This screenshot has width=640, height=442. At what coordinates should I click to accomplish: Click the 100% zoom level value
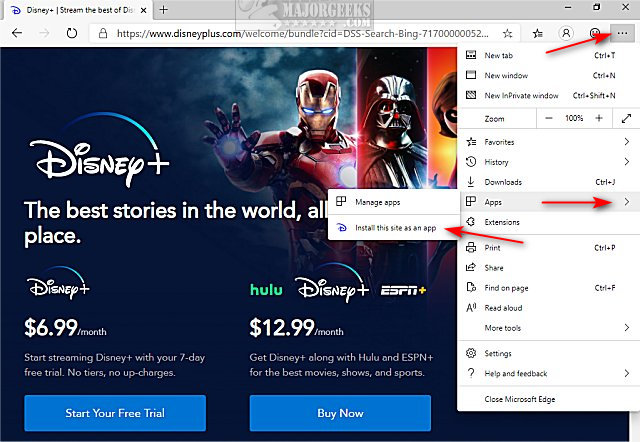574,118
